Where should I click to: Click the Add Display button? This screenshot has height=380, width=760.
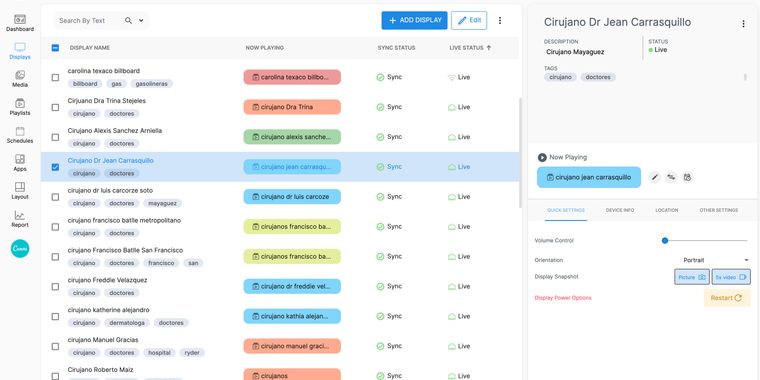(x=414, y=20)
